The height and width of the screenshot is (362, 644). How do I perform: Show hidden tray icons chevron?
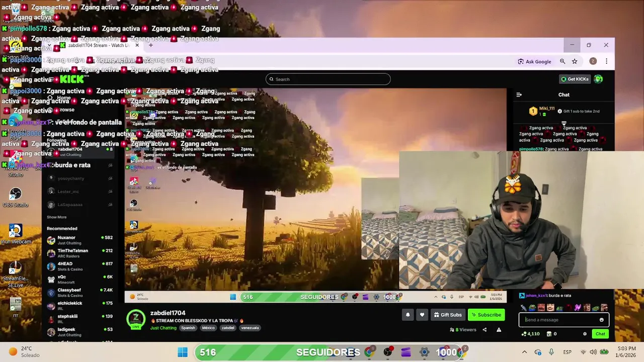(524, 352)
